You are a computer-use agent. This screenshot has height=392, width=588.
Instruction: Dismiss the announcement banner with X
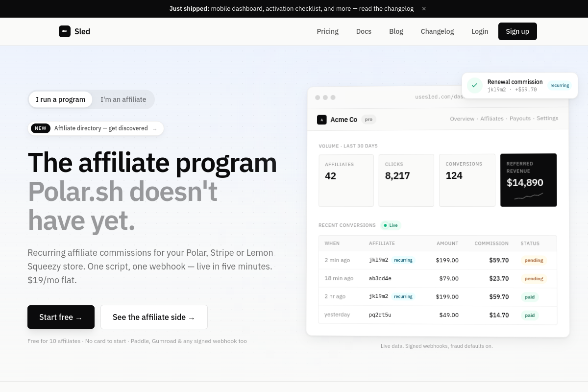[424, 9]
